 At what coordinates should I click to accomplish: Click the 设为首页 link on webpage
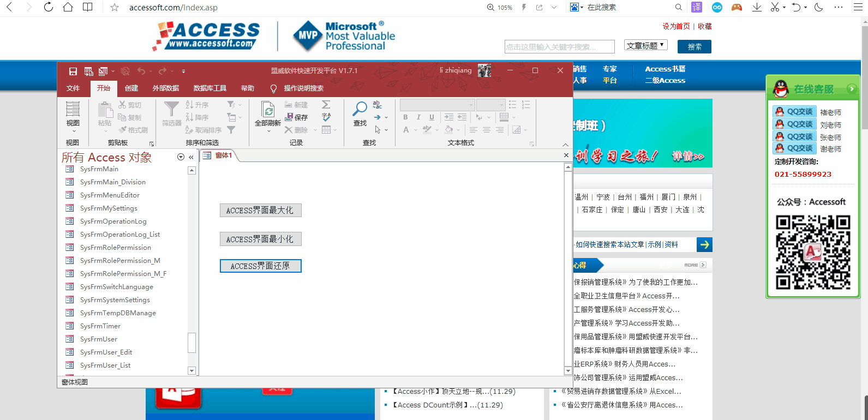[x=676, y=26]
